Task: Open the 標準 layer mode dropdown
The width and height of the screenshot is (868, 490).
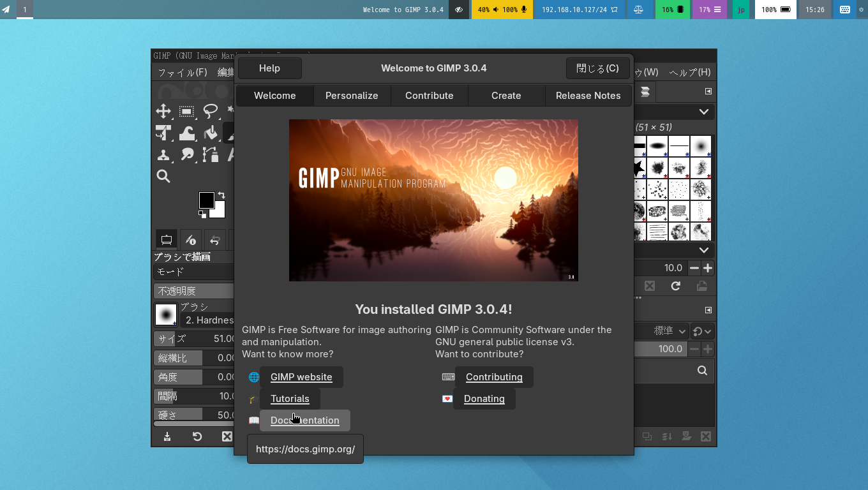Action: tap(662, 331)
